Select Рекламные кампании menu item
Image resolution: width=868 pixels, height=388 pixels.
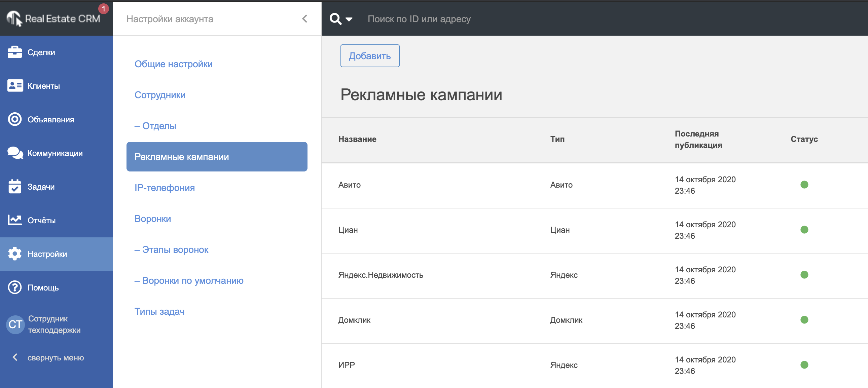[x=217, y=157]
